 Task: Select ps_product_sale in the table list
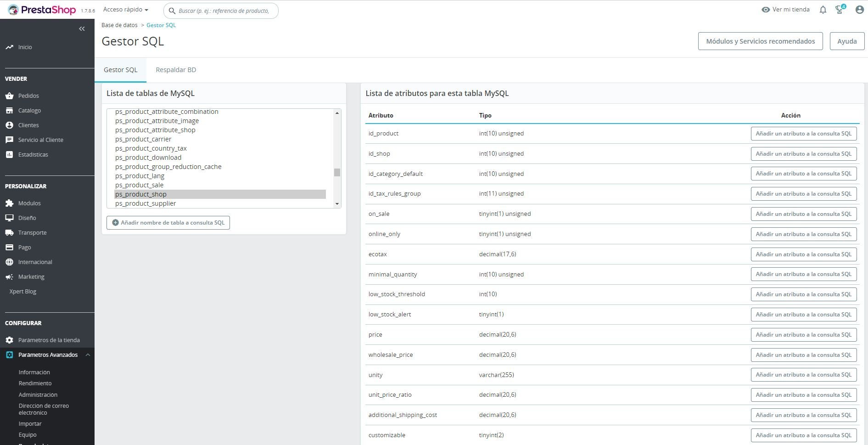220,185
